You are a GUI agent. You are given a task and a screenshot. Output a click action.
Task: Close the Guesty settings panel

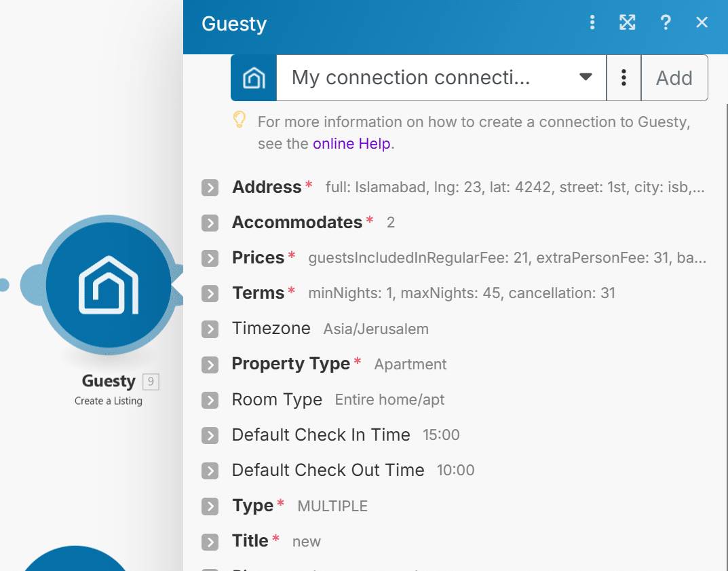[702, 23]
